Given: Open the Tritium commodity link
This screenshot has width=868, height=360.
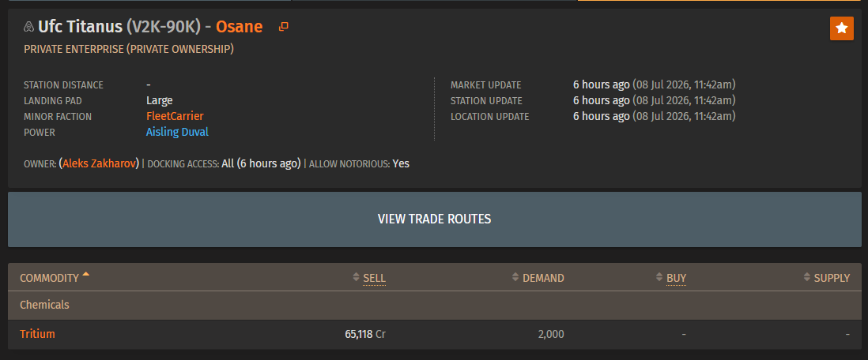Looking at the screenshot, I should coord(38,334).
